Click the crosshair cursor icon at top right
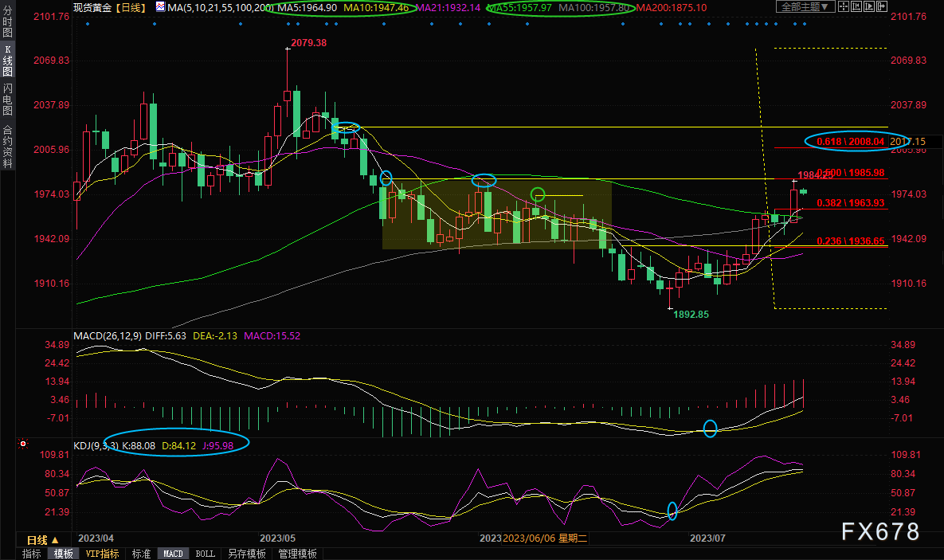 [x=844, y=6]
